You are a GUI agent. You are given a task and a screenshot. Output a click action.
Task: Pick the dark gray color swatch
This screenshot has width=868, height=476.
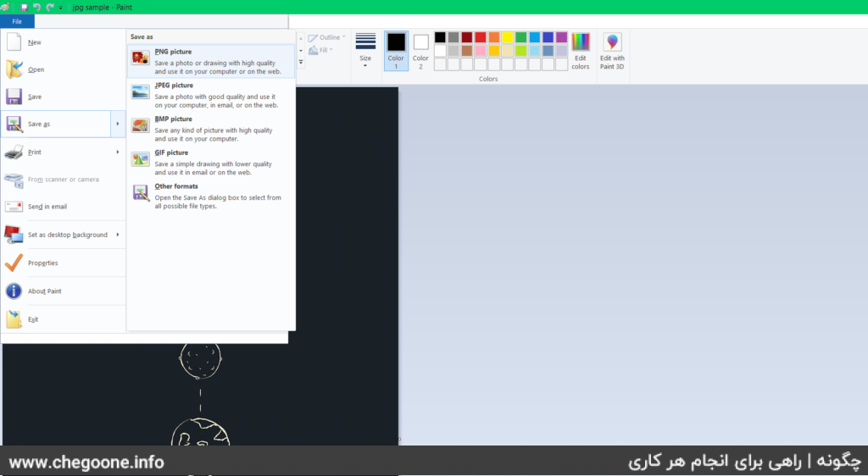[x=453, y=37]
